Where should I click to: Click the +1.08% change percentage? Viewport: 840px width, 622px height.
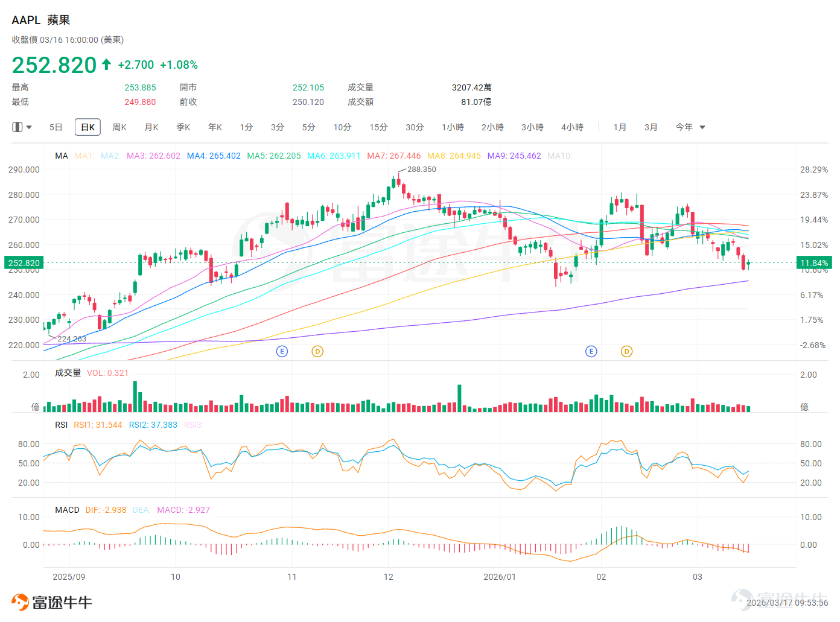(x=179, y=65)
